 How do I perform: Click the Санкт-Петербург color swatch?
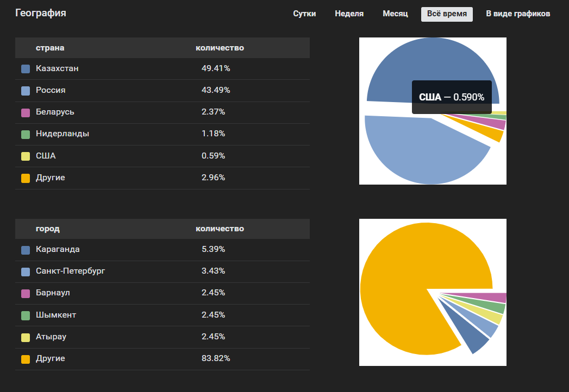pyautogui.click(x=26, y=271)
